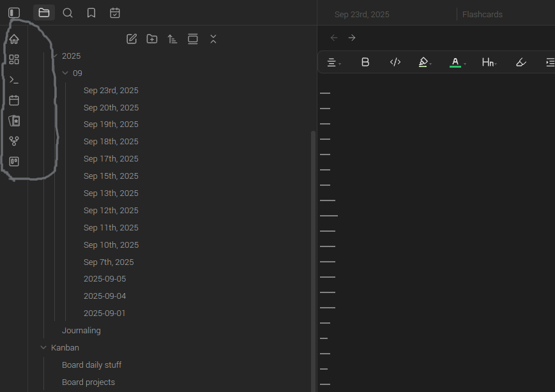Toggle bold formatting in the editor toolbar
555x392 pixels.
point(365,62)
